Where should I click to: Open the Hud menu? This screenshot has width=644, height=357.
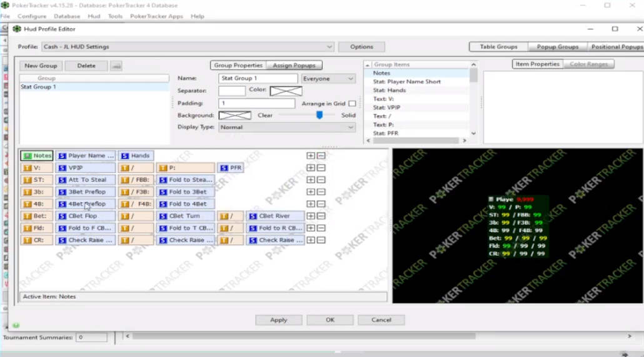point(94,16)
